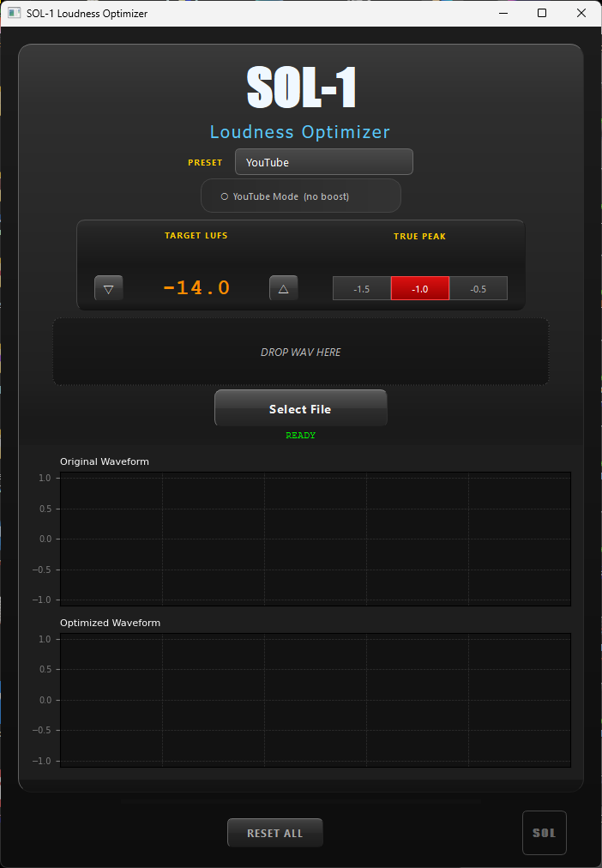Minimize the SOL-1 Loudness Optimizer window
The height and width of the screenshot is (868, 602).
[502, 14]
